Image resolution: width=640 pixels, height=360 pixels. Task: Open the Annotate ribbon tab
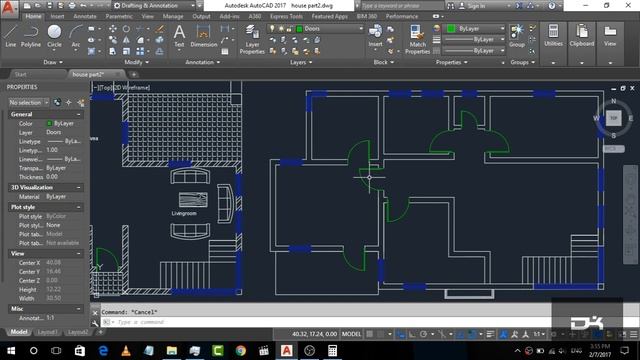tap(85, 16)
